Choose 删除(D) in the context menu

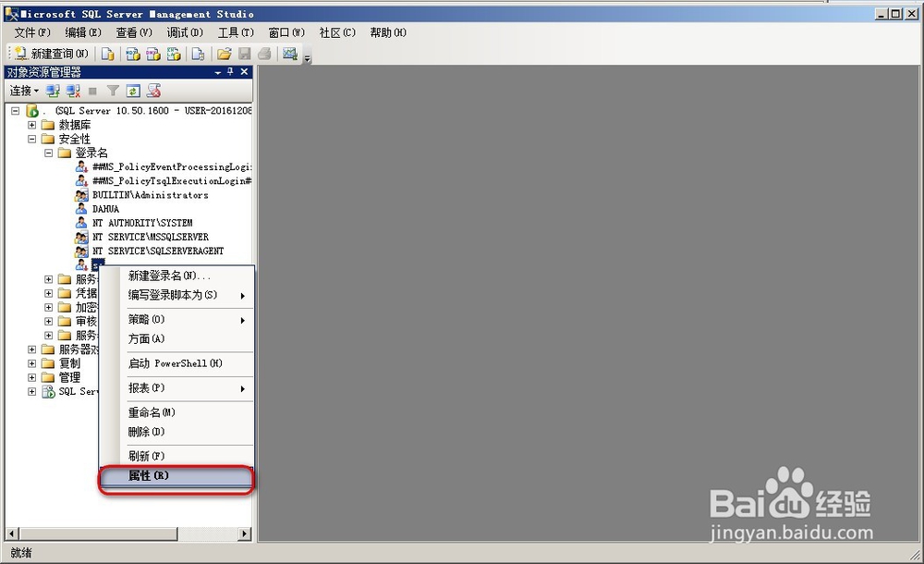176,432
